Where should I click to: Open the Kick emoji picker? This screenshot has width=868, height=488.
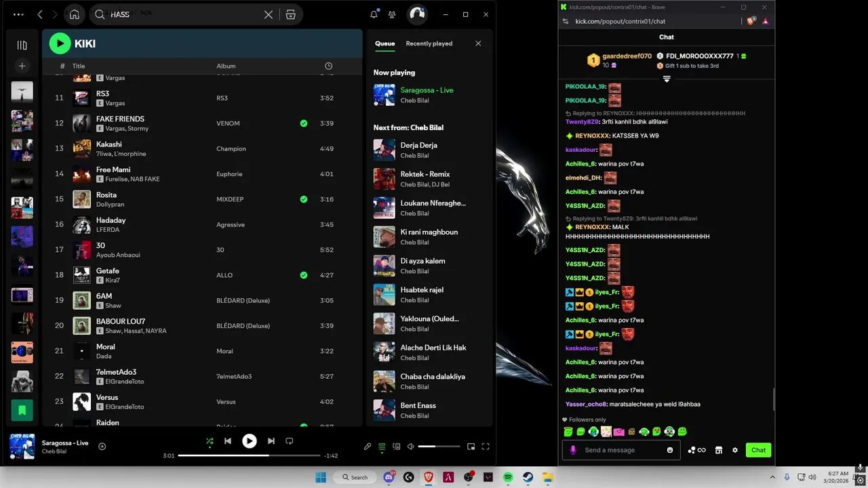point(670,450)
